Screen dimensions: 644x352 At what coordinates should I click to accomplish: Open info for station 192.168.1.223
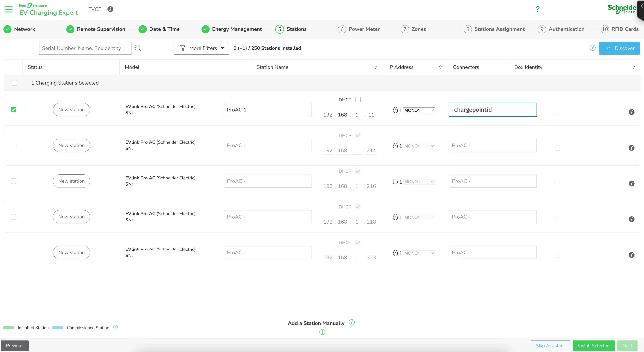pyautogui.click(x=632, y=255)
